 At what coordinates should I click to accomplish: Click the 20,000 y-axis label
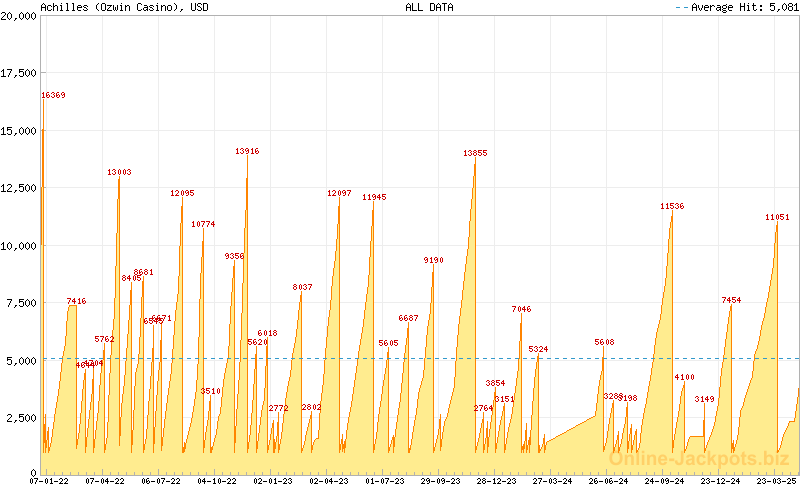pyautogui.click(x=20, y=17)
